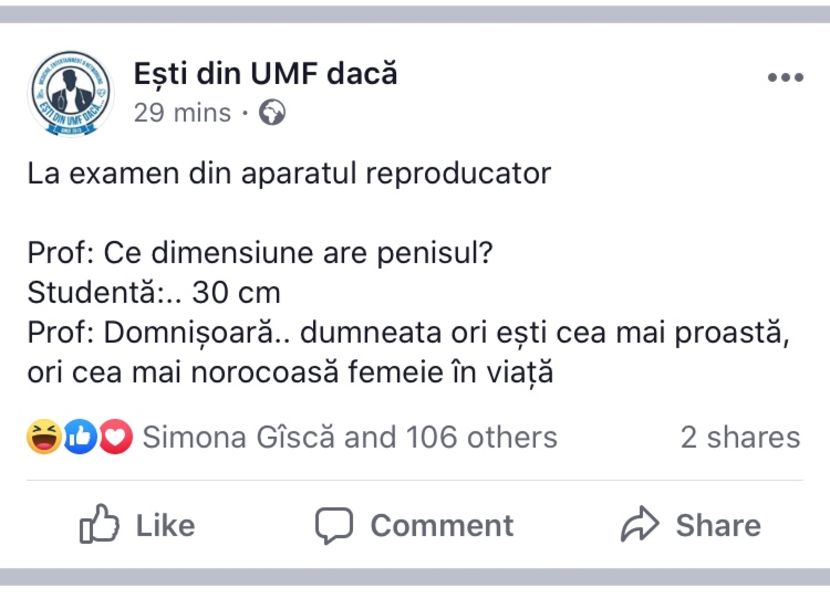Viewport: 830px width, 609px height.
Task: Click the Ești din UMF dacă page avatar
Action: pos(70,94)
